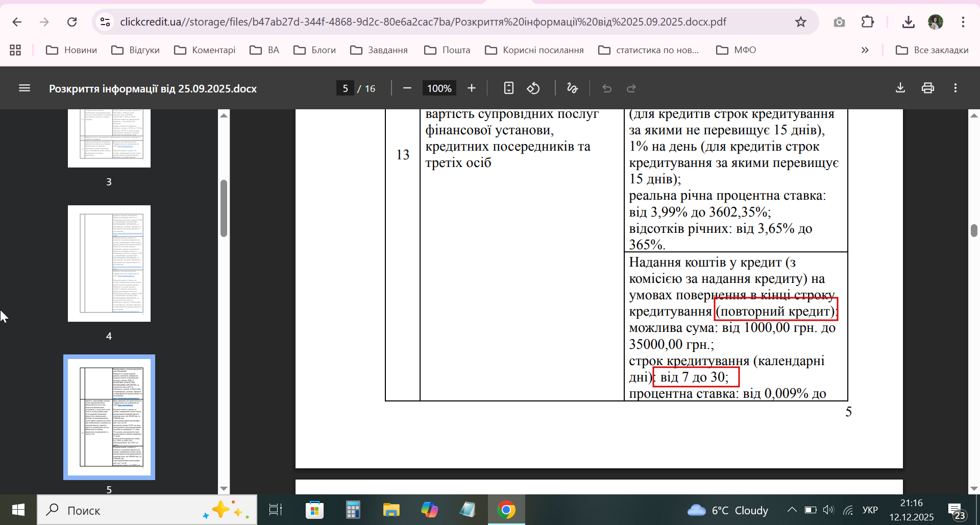Image resolution: width=980 pixels, height=525 pixels.
Task: Zoom in with the plus icon
Action: pos(472,88)
